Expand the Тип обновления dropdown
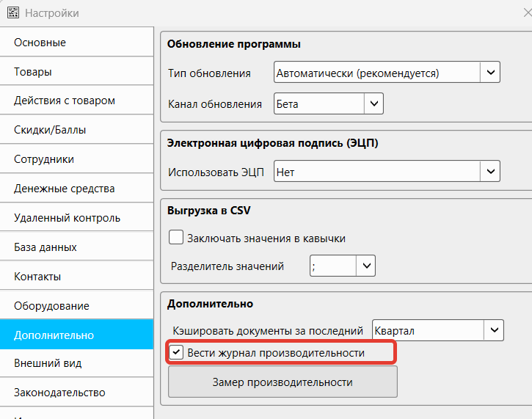 pyautogui.click(x=489, y=73)
